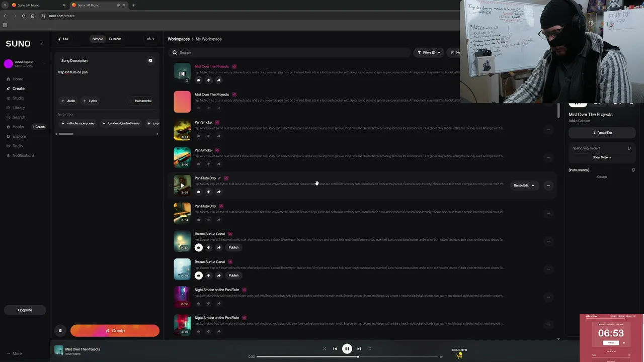Tick the checkbox beside the first Pan Smoke title
The width and height of the screenshot is (644, 362).
pos(217,122)
